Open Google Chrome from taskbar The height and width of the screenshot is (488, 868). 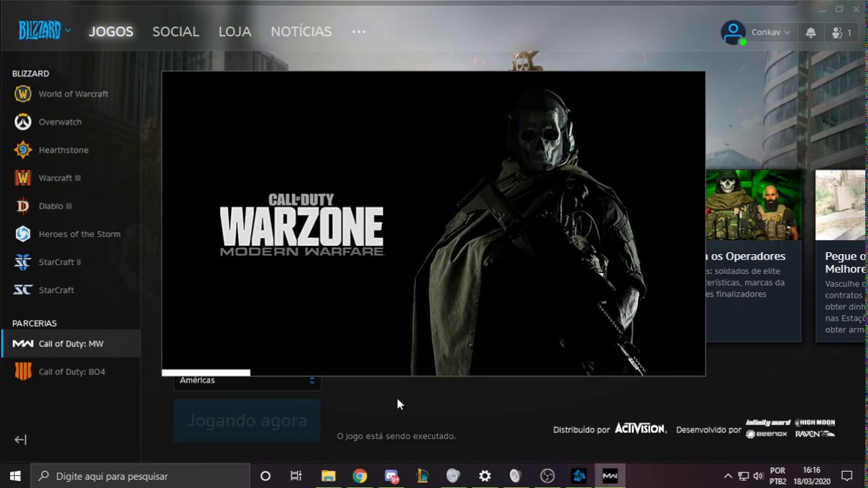coord(359,476)
